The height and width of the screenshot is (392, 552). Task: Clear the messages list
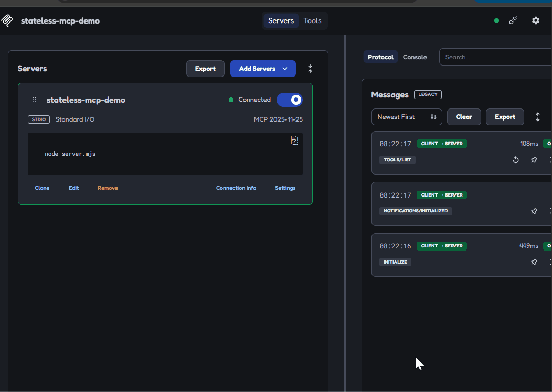464,117
